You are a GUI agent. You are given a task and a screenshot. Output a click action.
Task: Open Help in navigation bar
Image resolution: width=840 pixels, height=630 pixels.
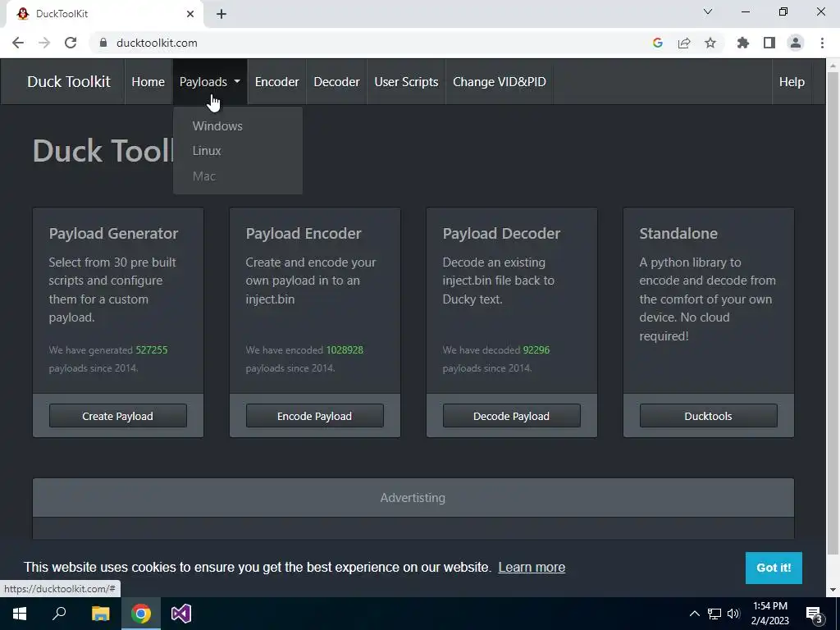pos(792,81)
